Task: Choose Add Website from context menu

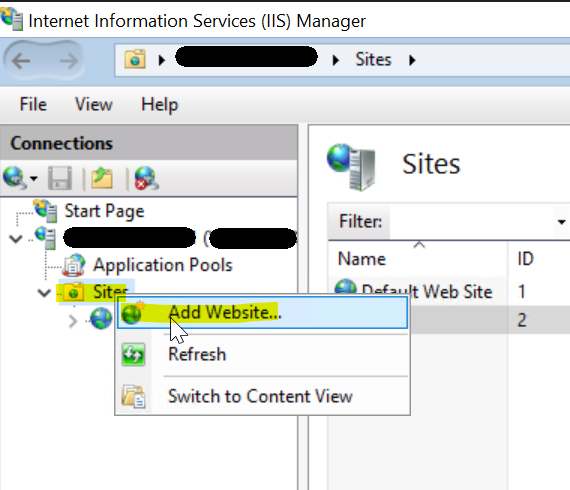Action: (x=262, y=313)
